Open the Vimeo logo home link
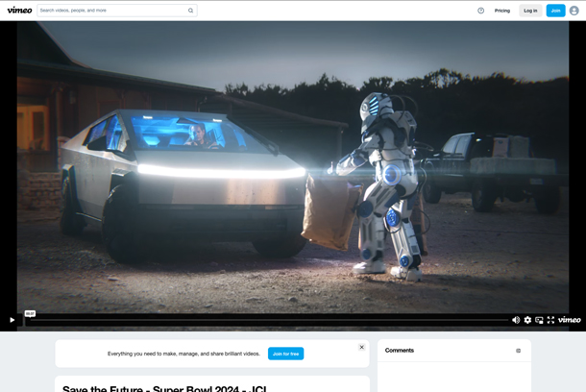Viewport: 586px width, 392px height. 19,11
